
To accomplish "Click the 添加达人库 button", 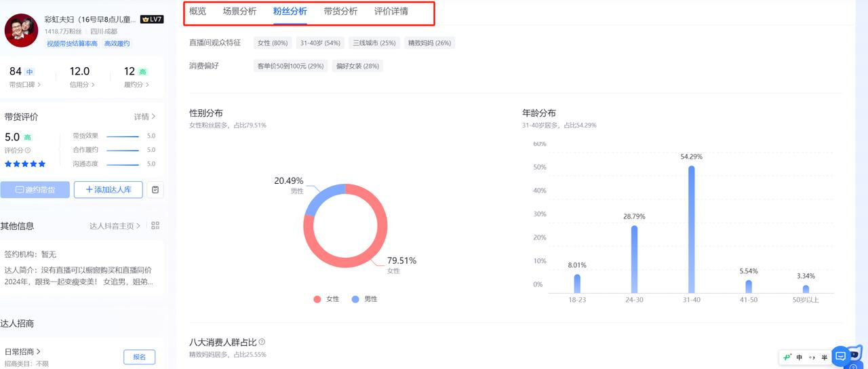I will (108, 190).
